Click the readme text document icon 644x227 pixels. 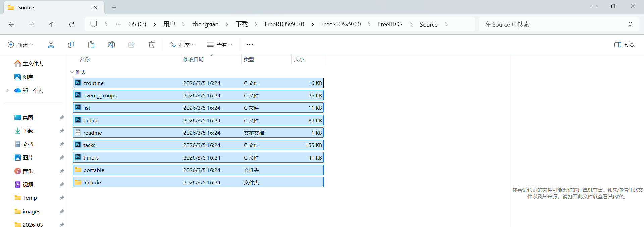click(x=78, y=132)
